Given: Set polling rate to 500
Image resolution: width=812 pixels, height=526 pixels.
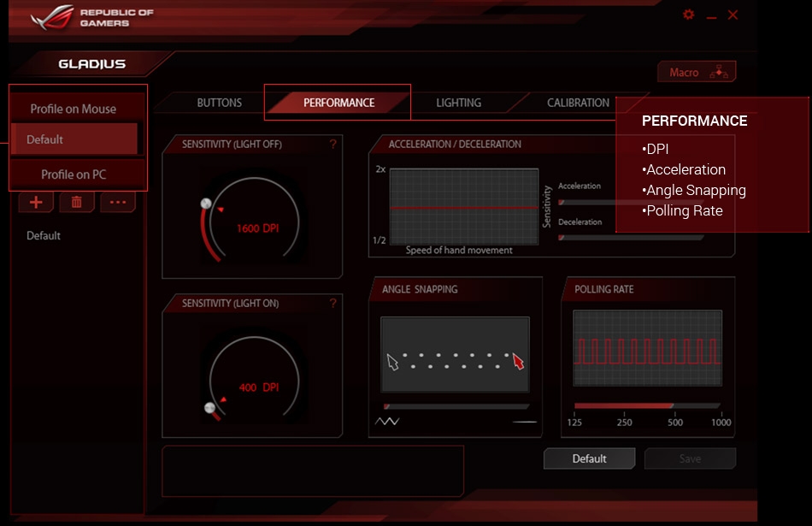Looking at the screenshot, I should [x=674, y=422].
